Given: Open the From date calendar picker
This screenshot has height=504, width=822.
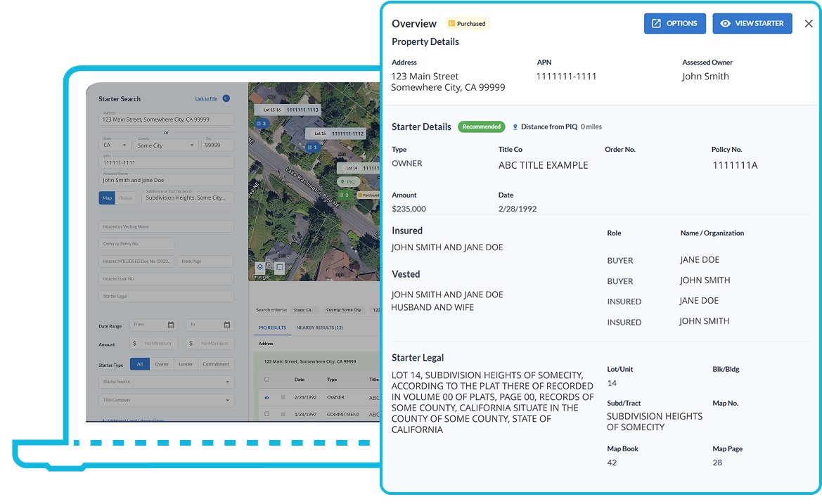Looking at the screenshot, I should click(171, 325).
